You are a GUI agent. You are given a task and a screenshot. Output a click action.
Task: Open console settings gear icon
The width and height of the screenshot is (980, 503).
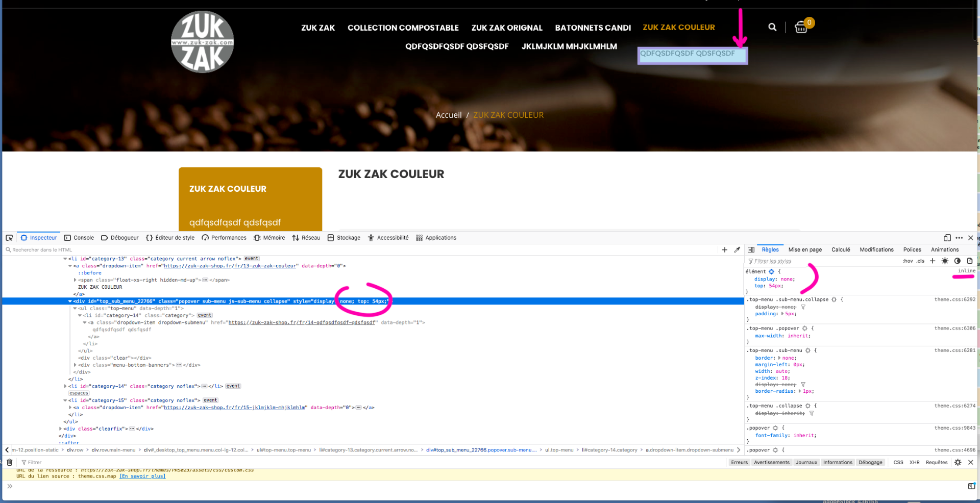click(x=958, y=462)
